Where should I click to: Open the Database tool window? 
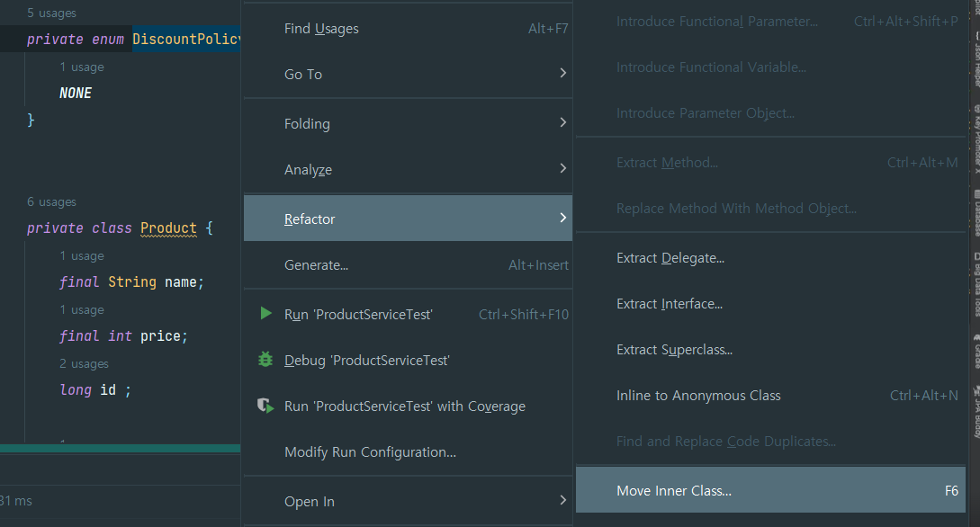click(976, 212)
